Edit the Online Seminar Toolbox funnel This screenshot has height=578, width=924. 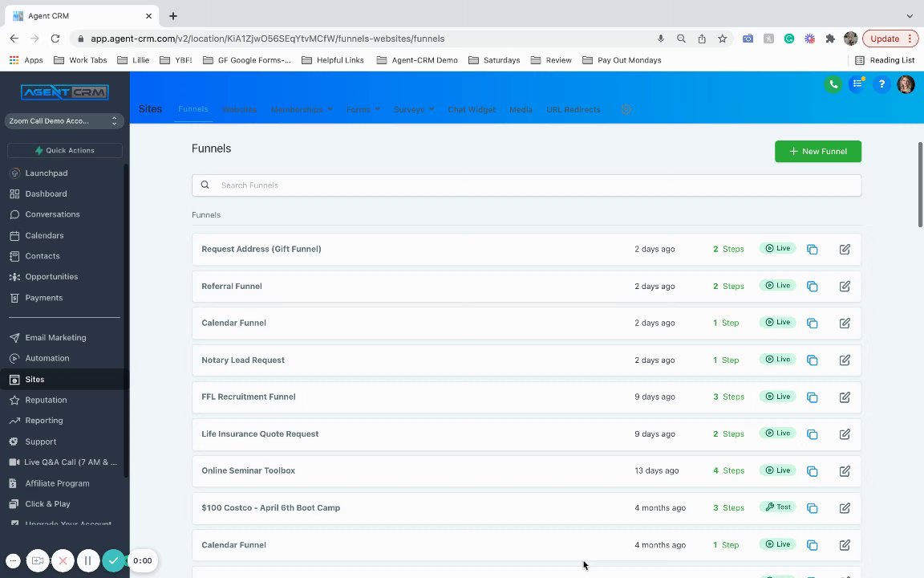pos(845,471)
